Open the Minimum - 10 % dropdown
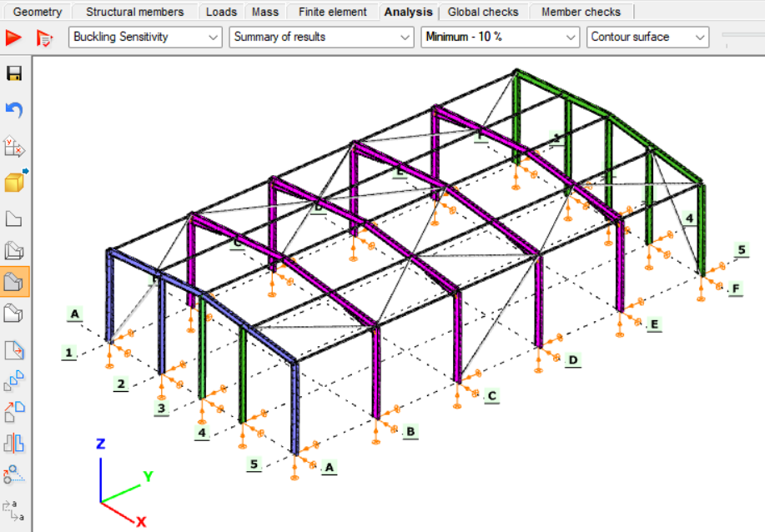This screenshot has width=765, height=532. coord(500,37)
